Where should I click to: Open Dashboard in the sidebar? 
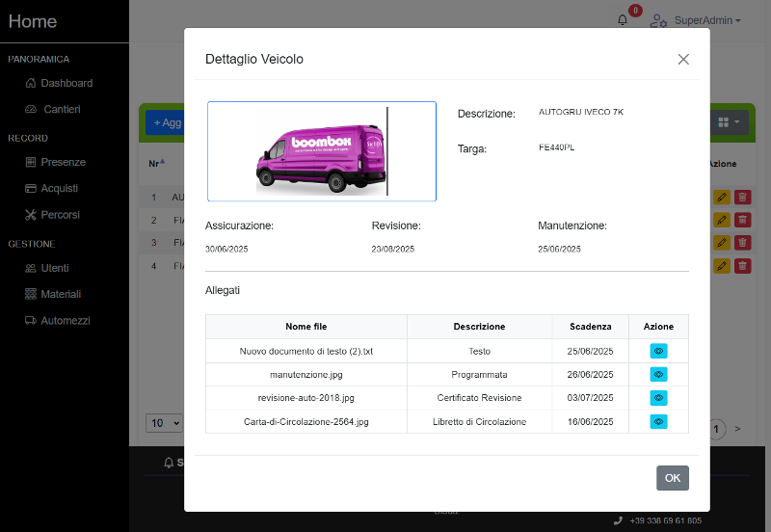66,83
